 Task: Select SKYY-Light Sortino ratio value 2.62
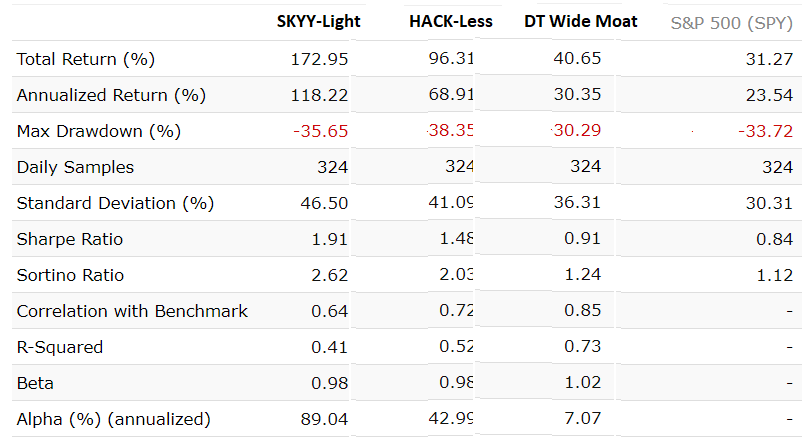point(328,275)
